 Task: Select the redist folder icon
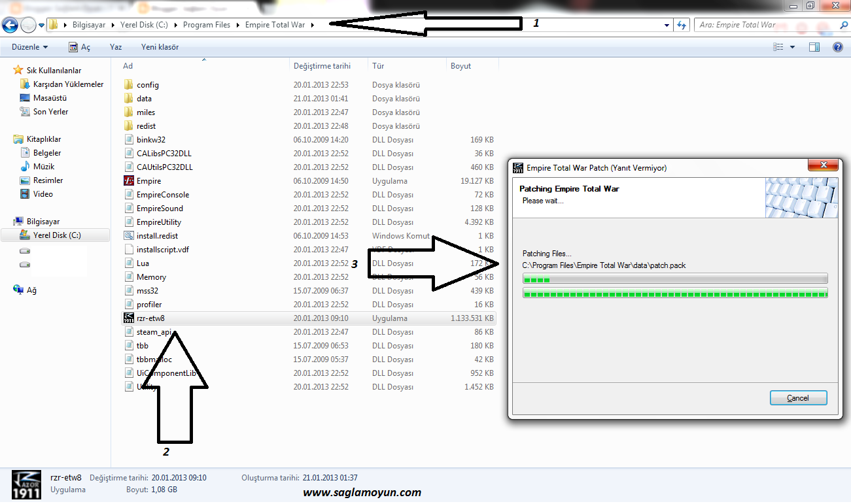[128, 126]
